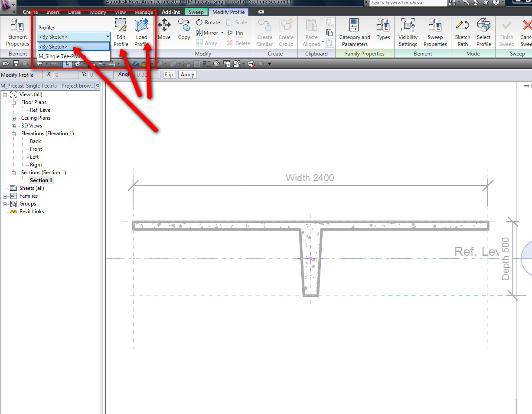Open the Right elevation view
The width and height of the screenshot is (532, 414).
[36, 165]
